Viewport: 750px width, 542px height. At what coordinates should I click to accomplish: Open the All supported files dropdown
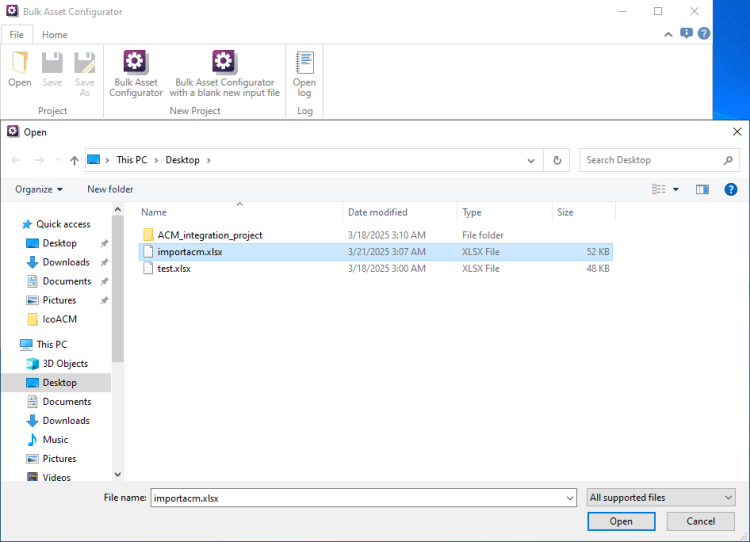661,497
